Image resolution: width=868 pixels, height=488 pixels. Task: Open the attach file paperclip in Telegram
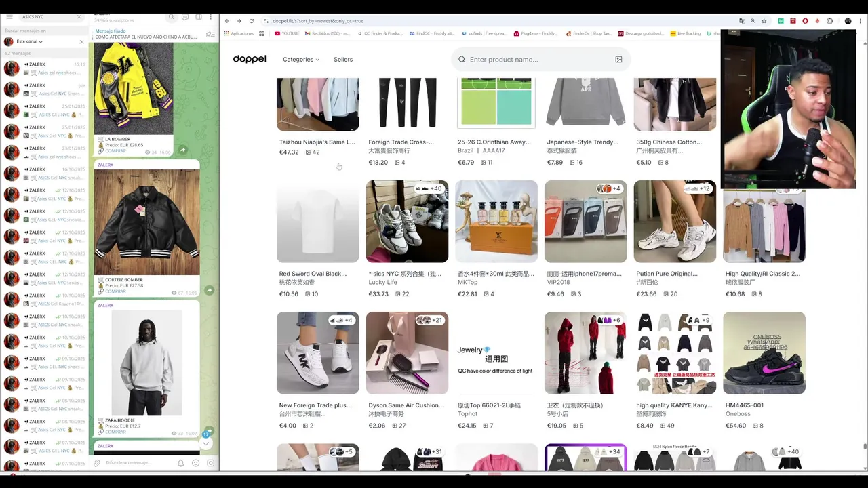click(x=97, y=463)
